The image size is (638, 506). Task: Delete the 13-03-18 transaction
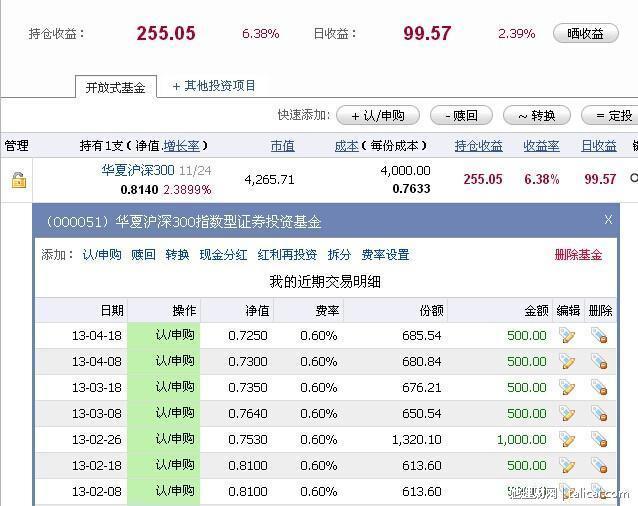599,388
